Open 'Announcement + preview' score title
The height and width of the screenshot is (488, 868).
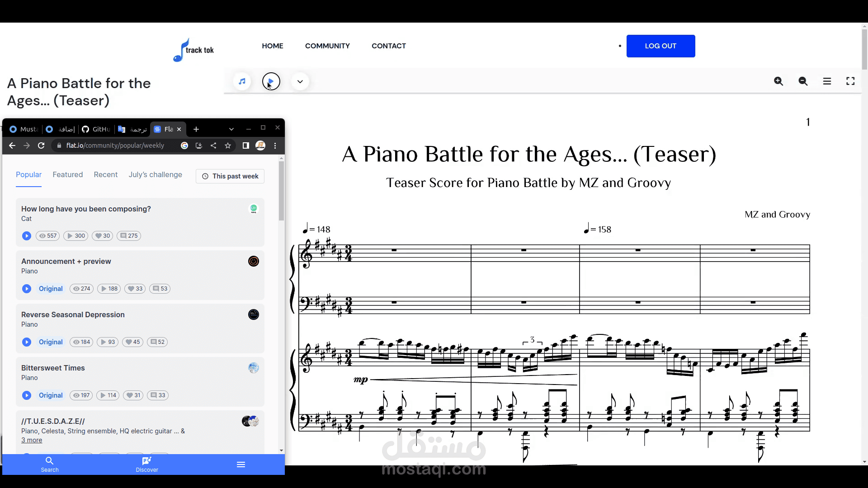click(x=66, y=261)
